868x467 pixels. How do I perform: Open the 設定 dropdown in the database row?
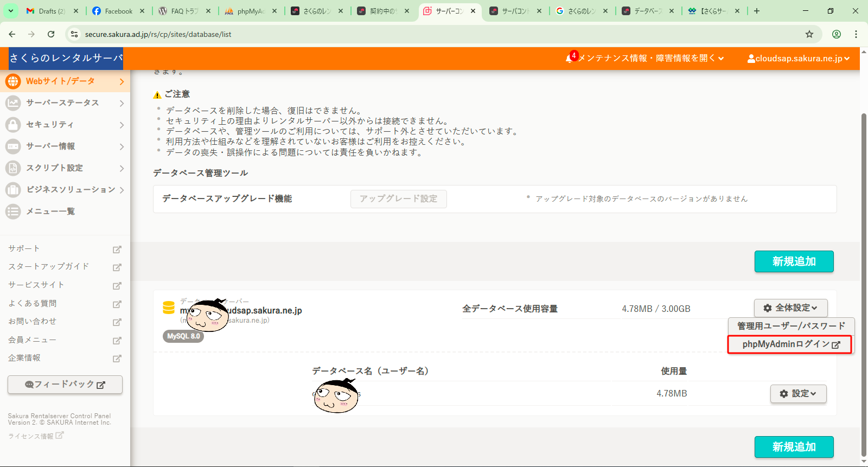798,394
